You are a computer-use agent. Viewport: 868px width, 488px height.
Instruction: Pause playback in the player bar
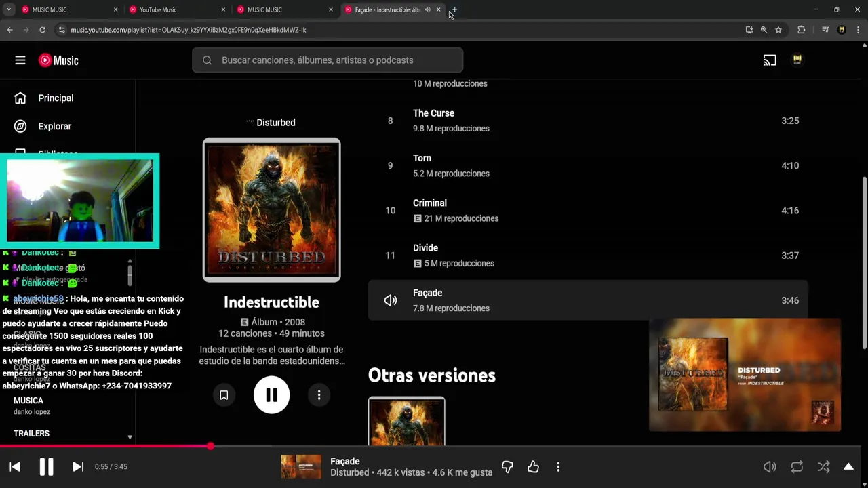coord(46,467)
